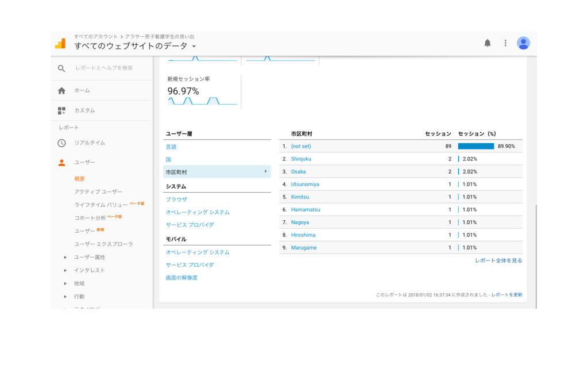
Task: Click the customization grid icon
Action: pos(61,110)
